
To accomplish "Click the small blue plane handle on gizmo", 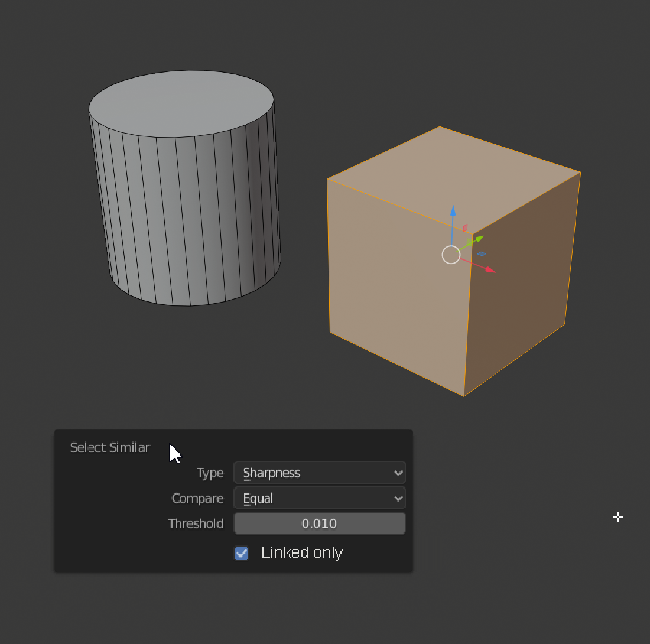I will click(x=482, y=254).
